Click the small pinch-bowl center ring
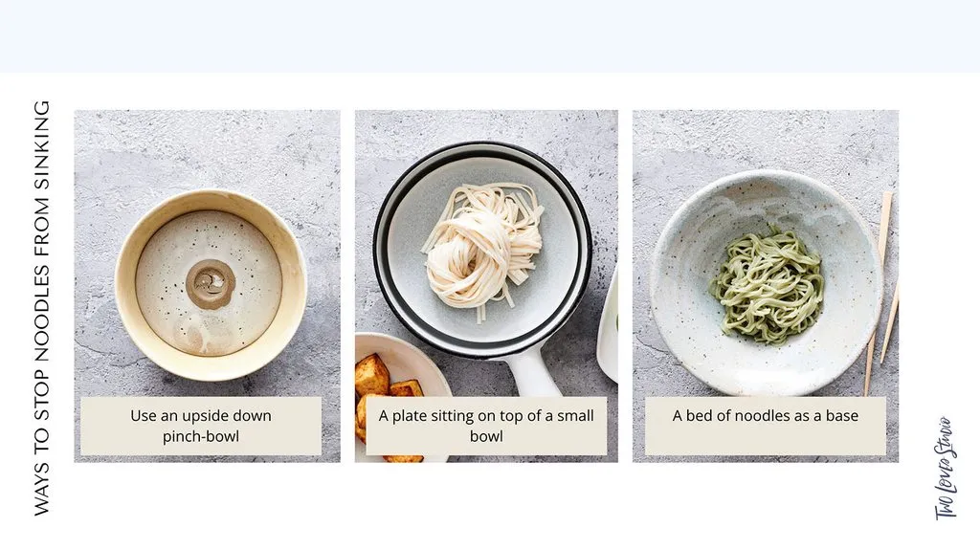 tap(211, 284)
